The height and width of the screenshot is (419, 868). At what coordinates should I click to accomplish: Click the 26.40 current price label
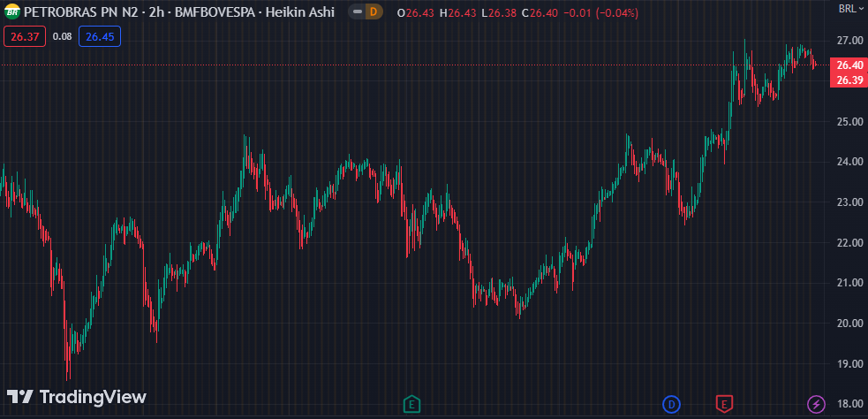point(849,65)
